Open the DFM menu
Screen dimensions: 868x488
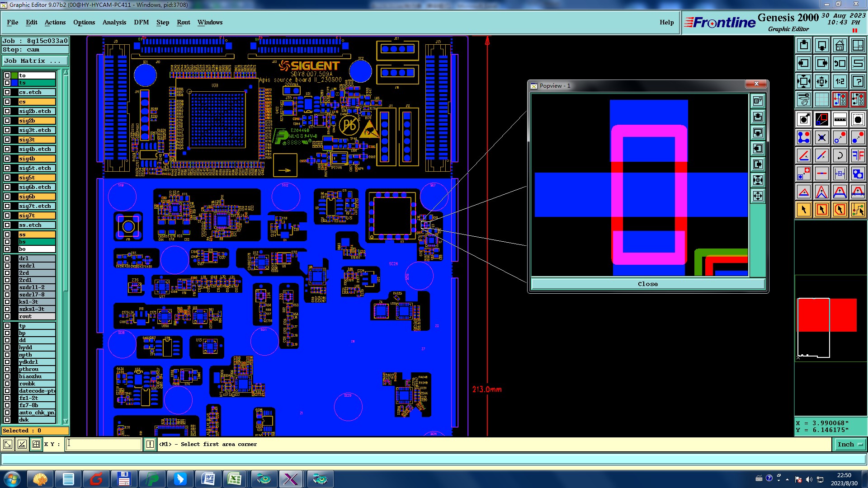tap(141, 22)
